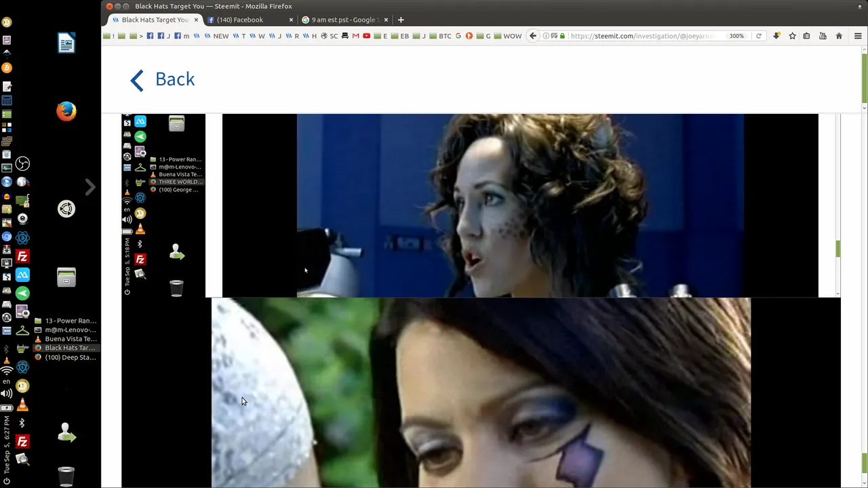Open the Firefox hamburger menu

tap(858, 36)
